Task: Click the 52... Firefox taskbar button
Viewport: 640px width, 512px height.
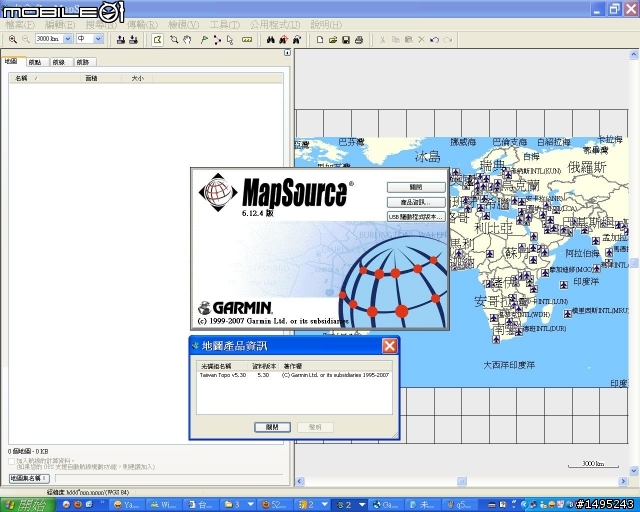Action: tap(275, 505)
